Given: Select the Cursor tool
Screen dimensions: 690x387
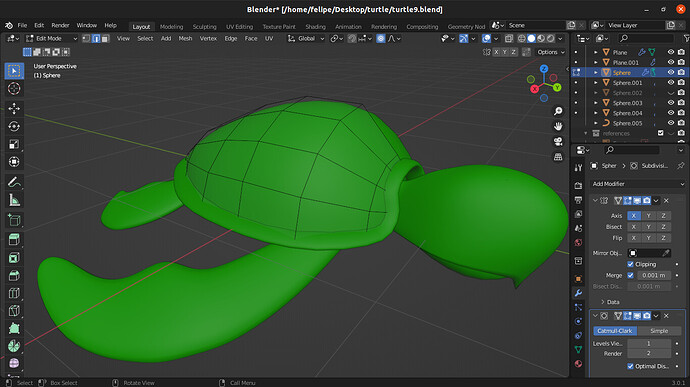Looking at the screenshot, I should click(14, 88).
